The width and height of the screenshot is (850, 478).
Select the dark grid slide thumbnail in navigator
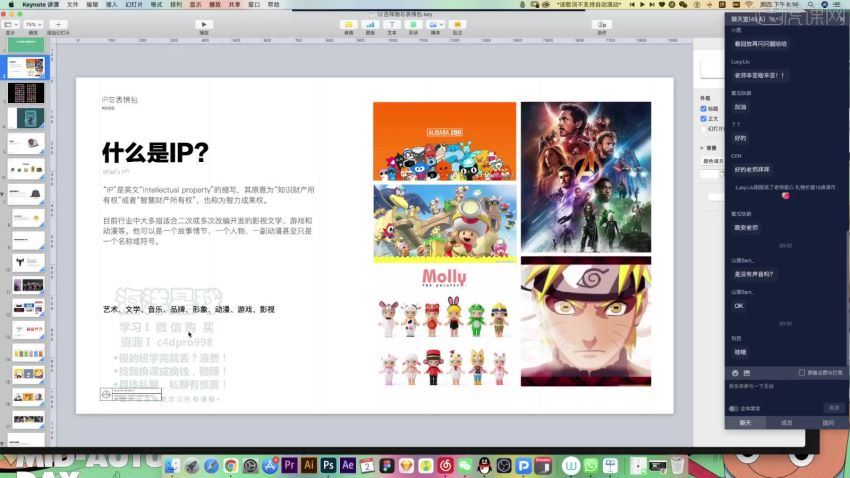pyautogui.click(x=26, y=93)
